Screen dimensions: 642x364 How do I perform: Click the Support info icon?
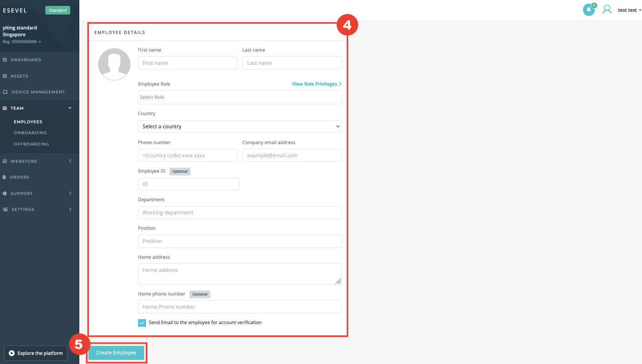(x=5, y=194)
